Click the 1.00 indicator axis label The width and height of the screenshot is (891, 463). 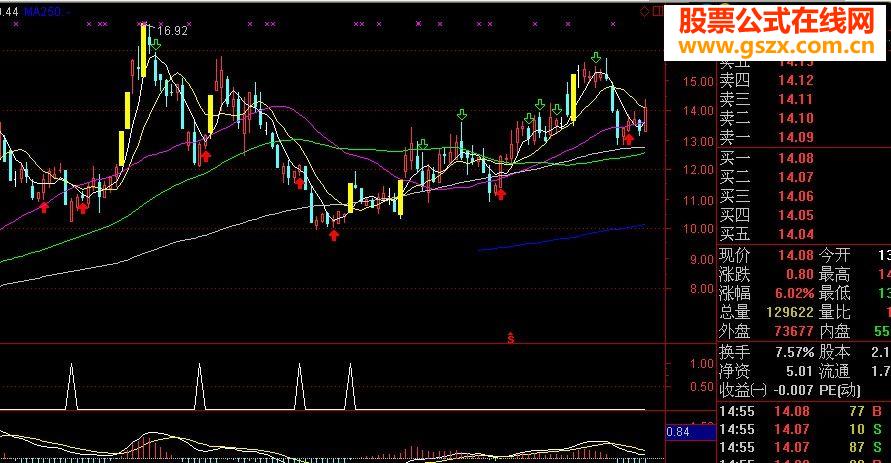pyautogui.click(x=702, y=364)
